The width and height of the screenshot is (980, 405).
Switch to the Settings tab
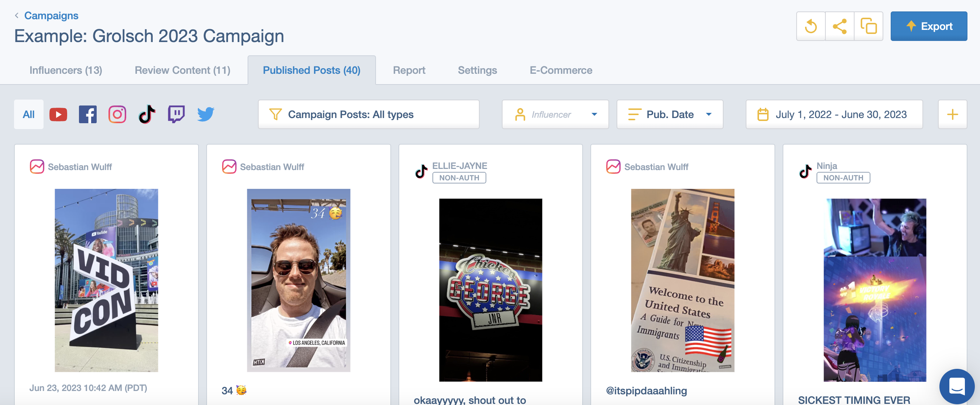coord(477,70)
